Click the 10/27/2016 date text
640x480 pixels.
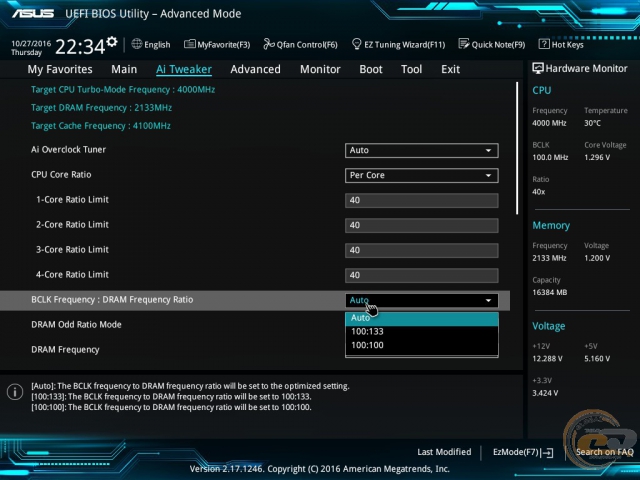[31, 43]
